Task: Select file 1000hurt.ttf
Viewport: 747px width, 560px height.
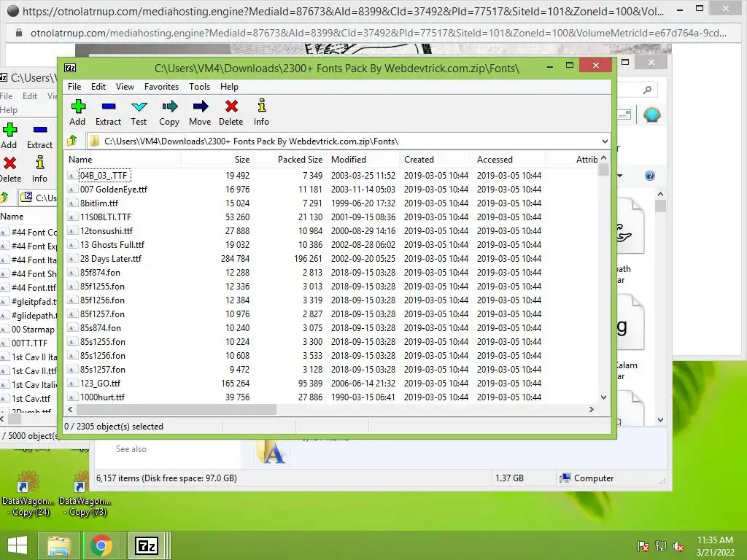Action: point(102,397)
